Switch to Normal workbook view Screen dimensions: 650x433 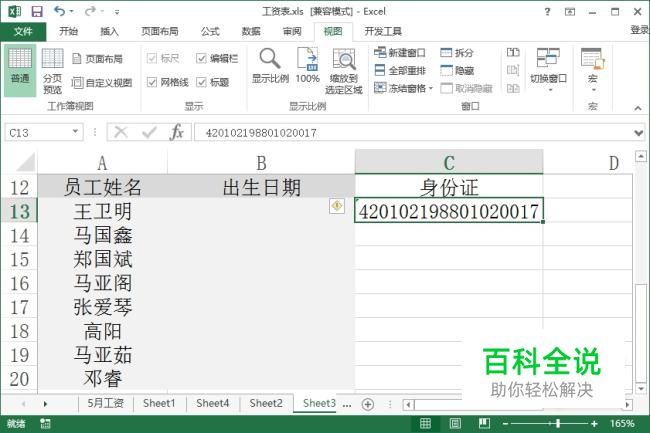tap(20, 71)
